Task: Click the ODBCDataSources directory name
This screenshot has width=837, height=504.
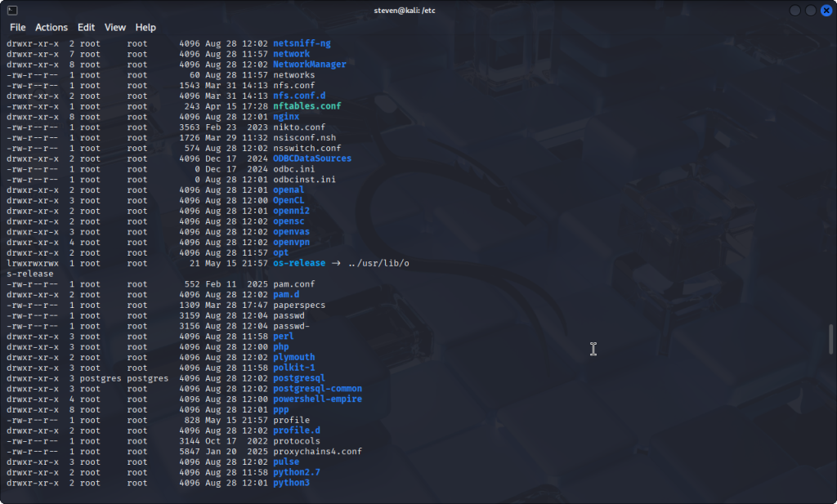Action: pos(312,158)
